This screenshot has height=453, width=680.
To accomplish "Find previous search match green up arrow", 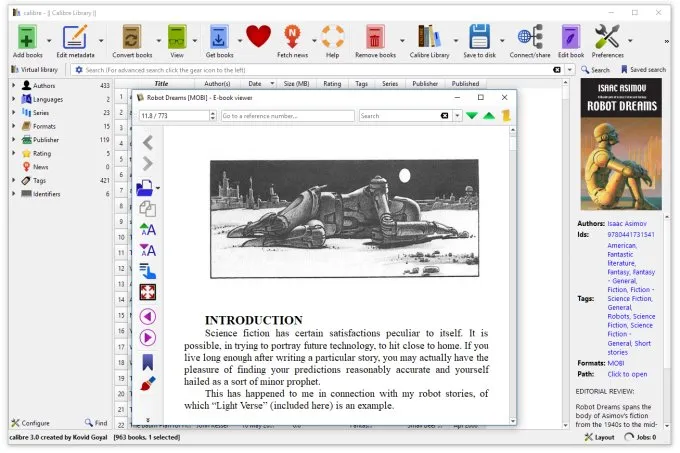I will click(x=489, y=116).
